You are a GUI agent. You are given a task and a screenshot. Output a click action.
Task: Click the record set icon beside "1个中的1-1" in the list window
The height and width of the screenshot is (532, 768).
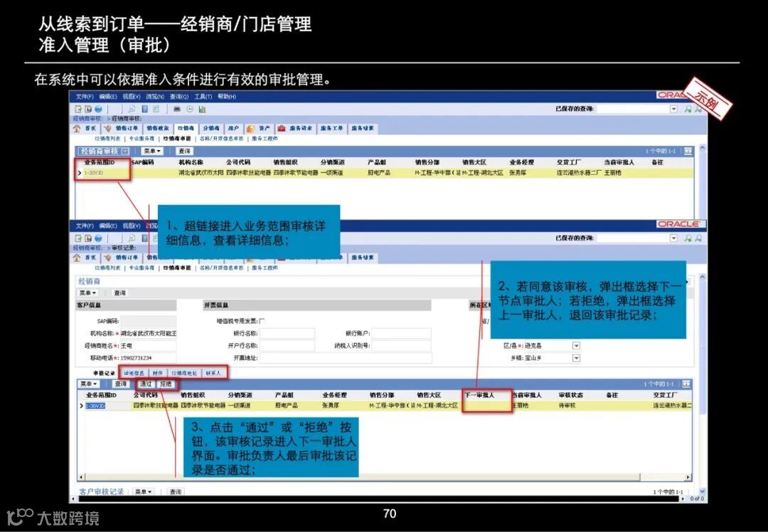(688, 151)
